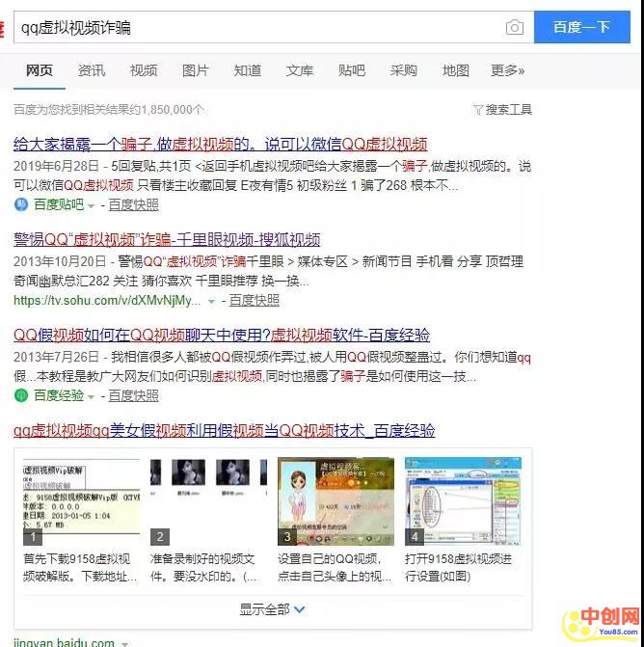Click the camera image-search icon
This screenshot has height=647, width=644.
tap(515, 28)
